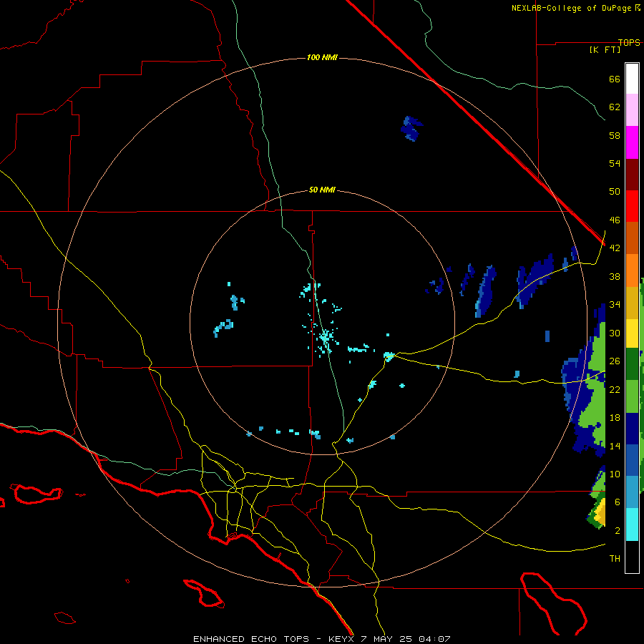The width and height of the screenshot is (644, 644).
Task: Click the legend value 30
Action: [x=615, y=333]
